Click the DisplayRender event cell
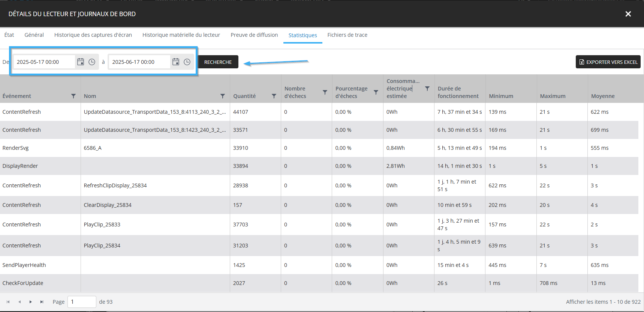Screen dimensions: 644x312 pyautogui.click(x=20, y=166)
